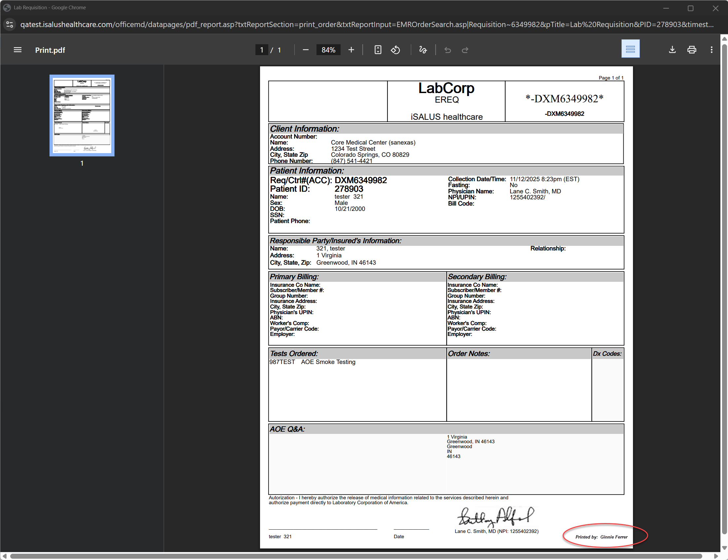Viewport: 728px width, 560px height.
Task: Toggle the highlighted annotations panel button
Action: tap(630, 49)
